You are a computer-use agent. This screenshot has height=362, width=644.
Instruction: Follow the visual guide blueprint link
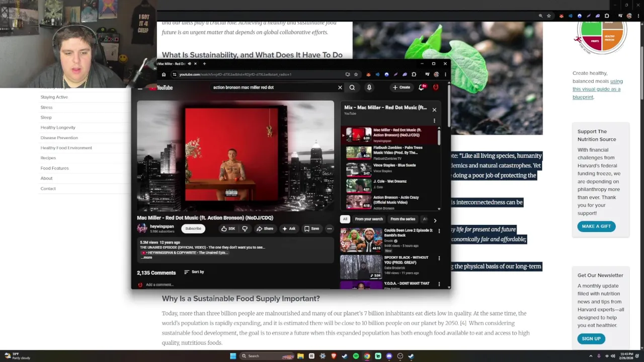click(x=597, y=89)
